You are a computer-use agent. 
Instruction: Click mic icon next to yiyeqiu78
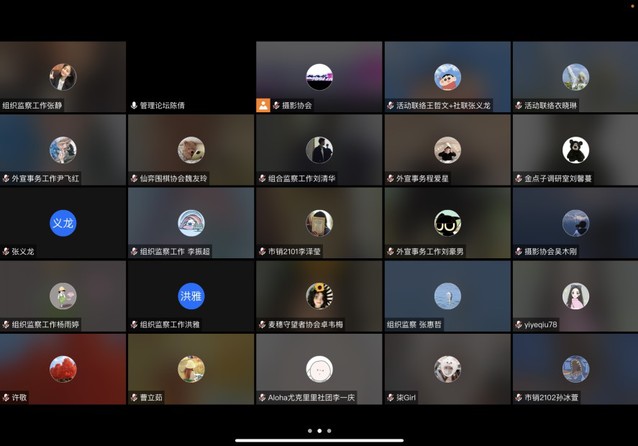click(519, 324)
